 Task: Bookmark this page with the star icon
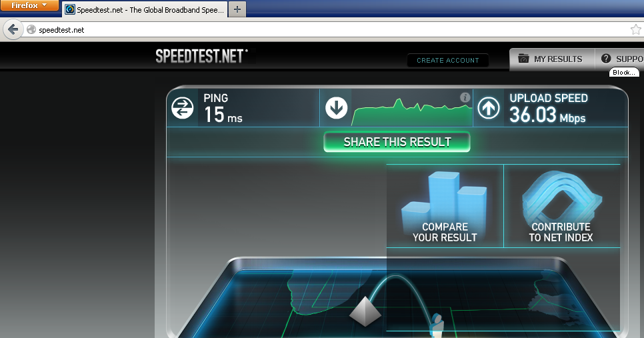[635, 29]
